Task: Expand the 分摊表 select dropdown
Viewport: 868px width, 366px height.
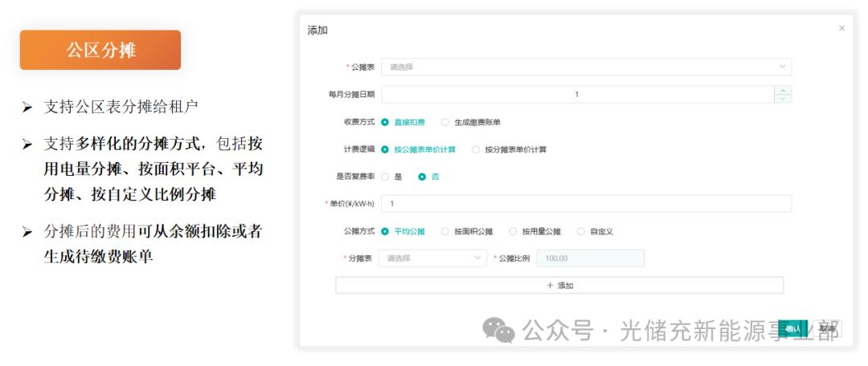Action: [432, 258]
